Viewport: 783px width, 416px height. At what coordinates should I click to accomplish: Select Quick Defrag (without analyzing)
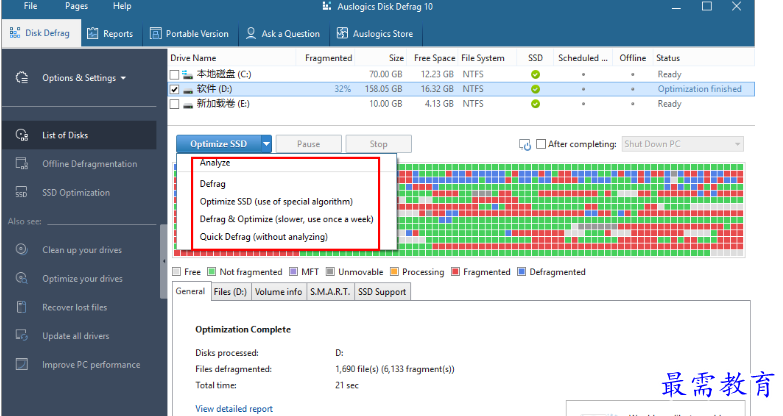coord(264,237)
